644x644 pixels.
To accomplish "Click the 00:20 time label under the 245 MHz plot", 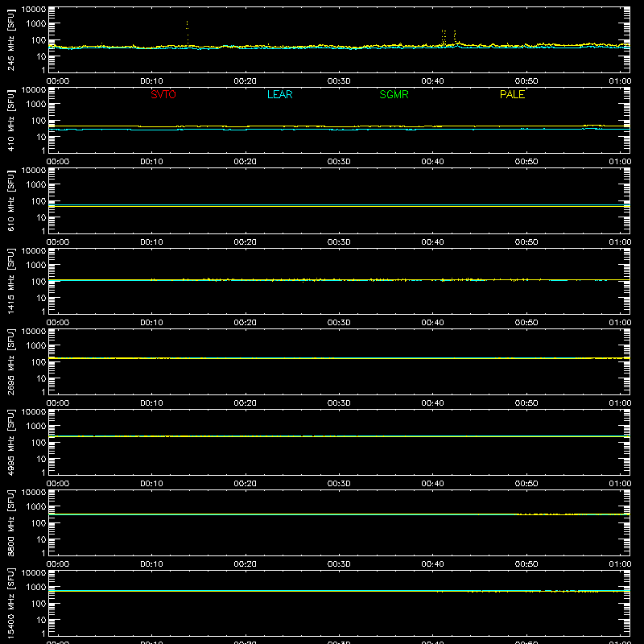I will click(x=246, y=81).
